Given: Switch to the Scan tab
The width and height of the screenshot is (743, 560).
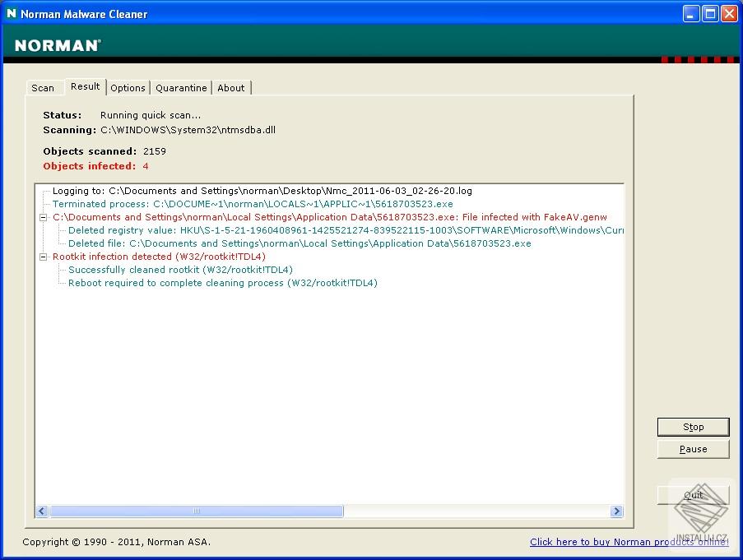Looking at the screenshot, I should [x=43, y=88].
